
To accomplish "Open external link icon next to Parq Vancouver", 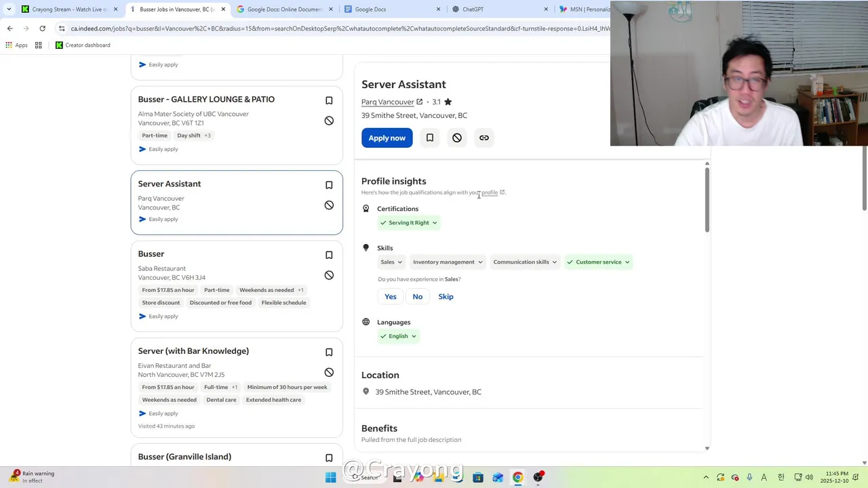I will 420,102.
